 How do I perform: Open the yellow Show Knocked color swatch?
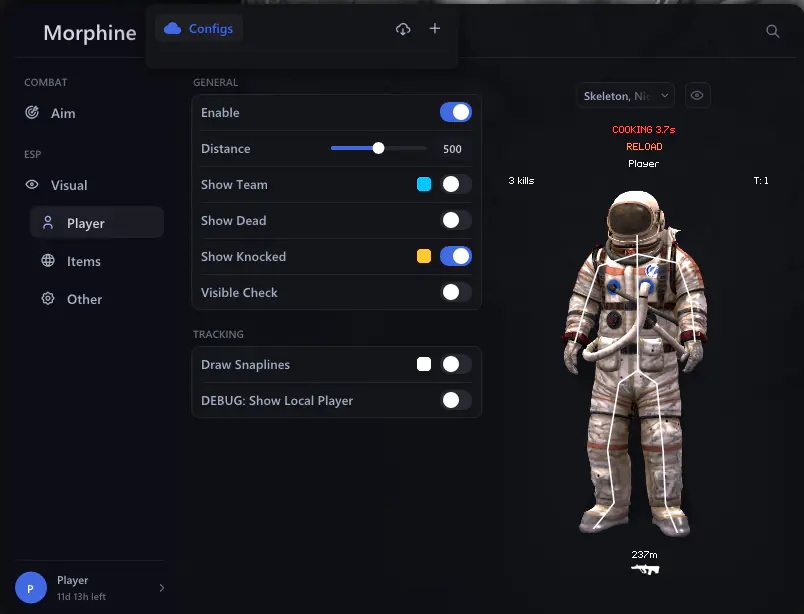coord(424,256)
